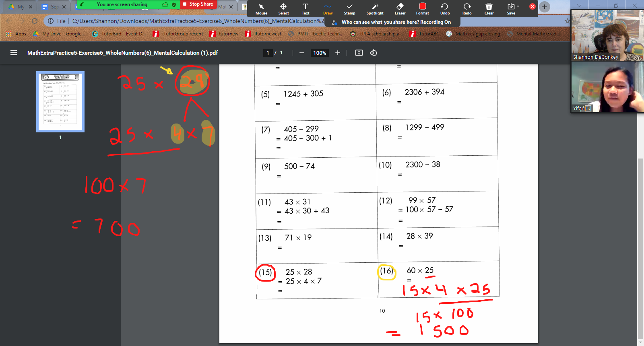Go back in Chrome

(9, 21)
